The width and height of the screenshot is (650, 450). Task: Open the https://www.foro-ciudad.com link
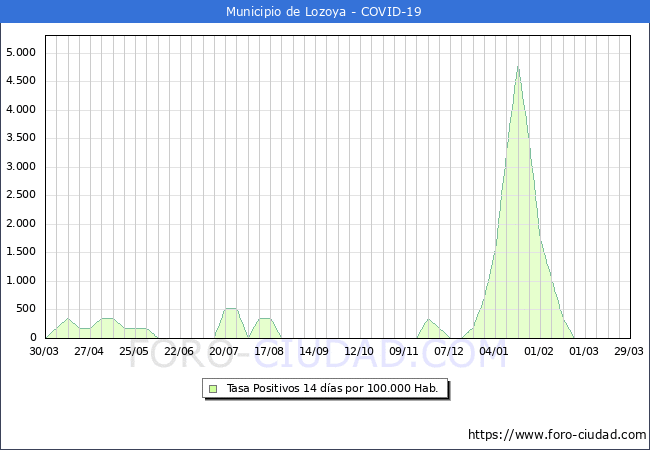tap(557, 434)
